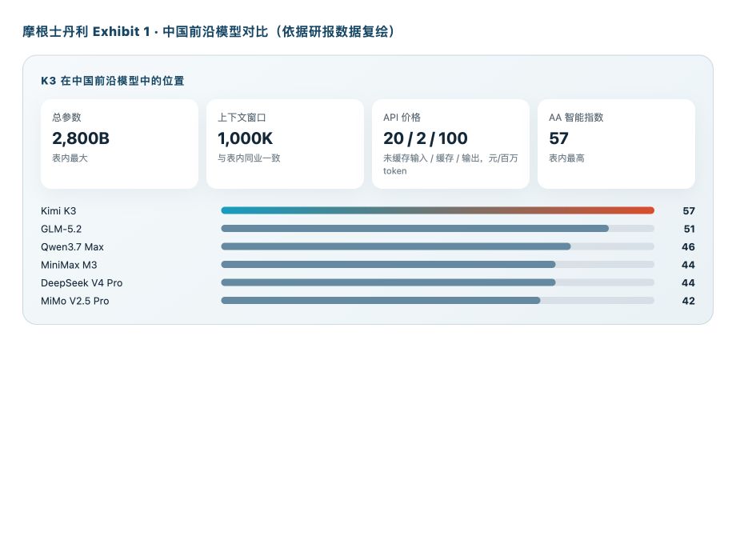Click the 表内最大 caption

coord(70,158)
